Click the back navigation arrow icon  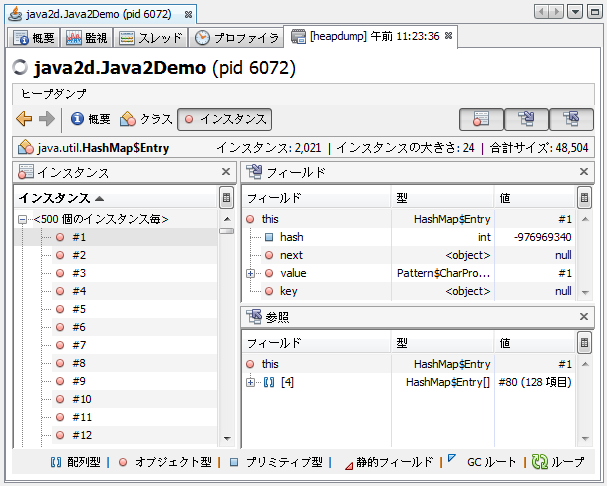click(24, 119)
